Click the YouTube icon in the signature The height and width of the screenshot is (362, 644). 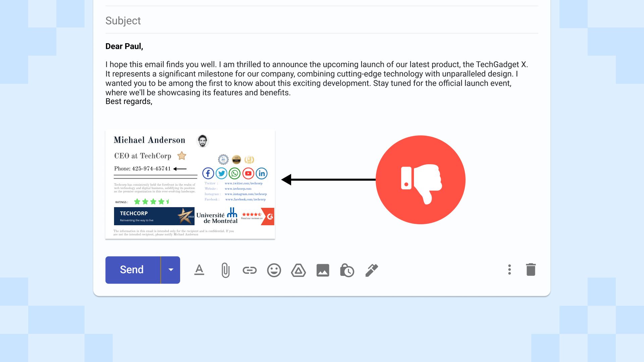tap(248, 173)
